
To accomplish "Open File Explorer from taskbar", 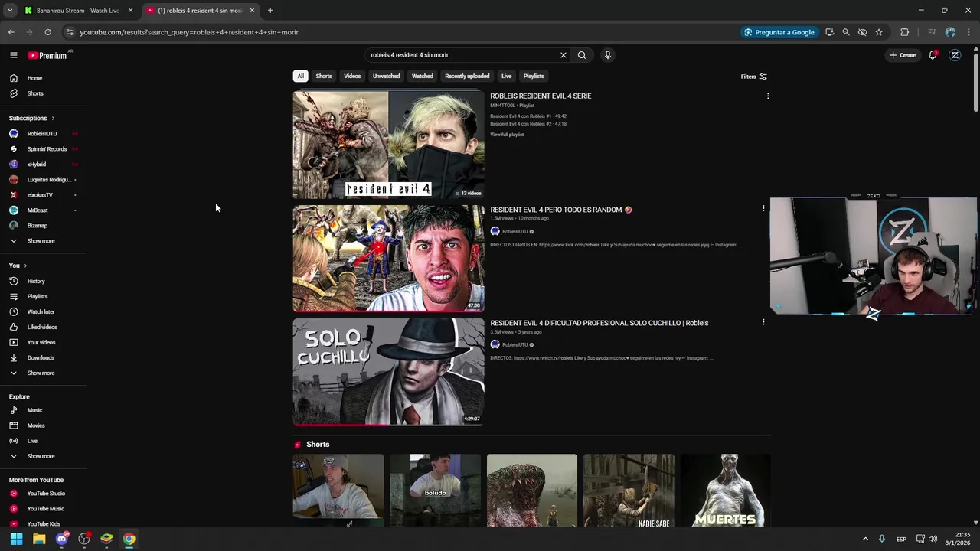I will pyautogui.click(x=39, y=539).
